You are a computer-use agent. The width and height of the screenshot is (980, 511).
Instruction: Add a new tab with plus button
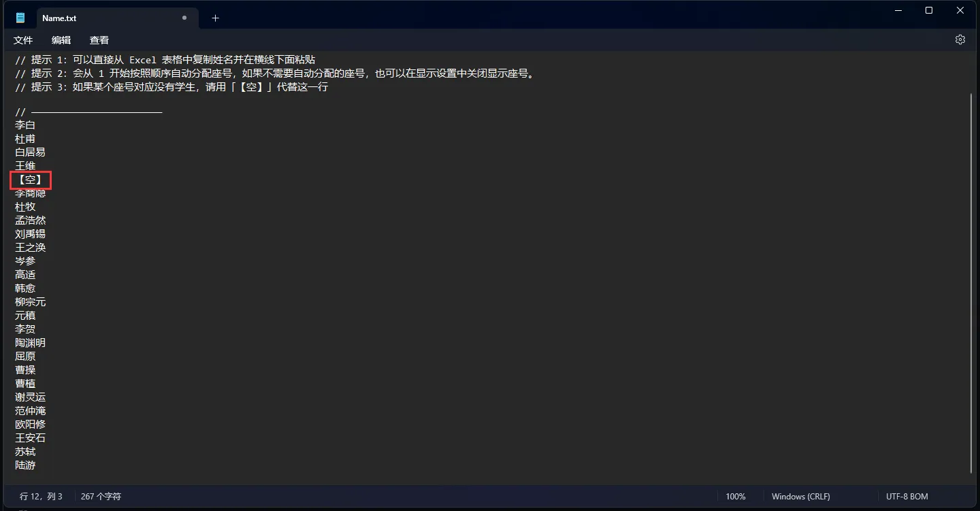coord(215,18)
